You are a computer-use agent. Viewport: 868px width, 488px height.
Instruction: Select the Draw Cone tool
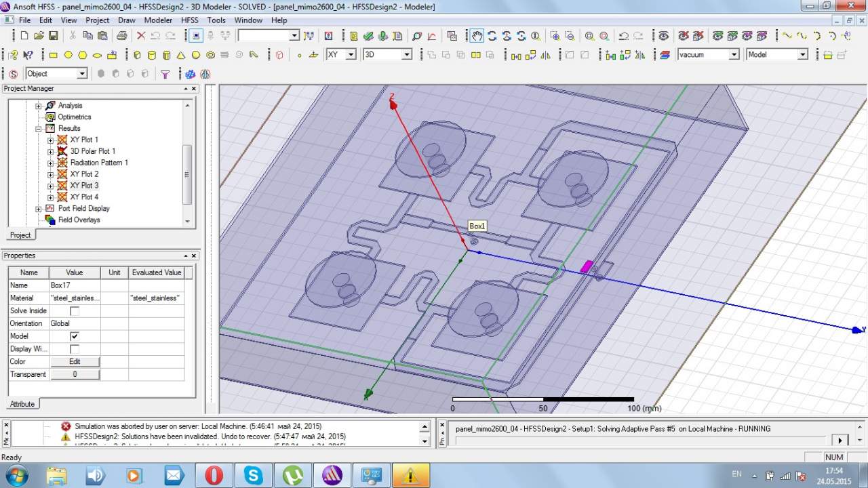(x=181, y=55)
